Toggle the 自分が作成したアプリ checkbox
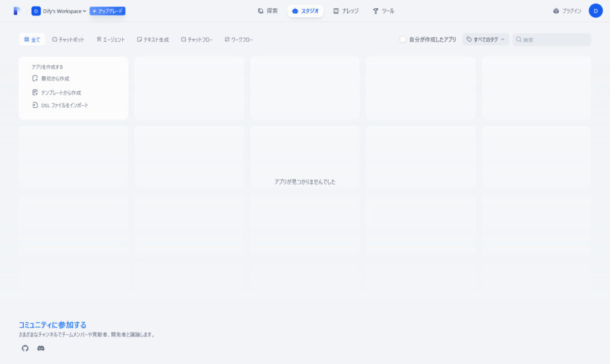 point(403,39)
